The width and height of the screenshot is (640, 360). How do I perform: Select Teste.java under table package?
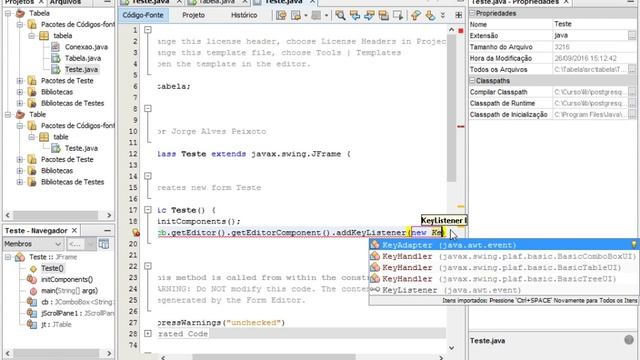81,149
